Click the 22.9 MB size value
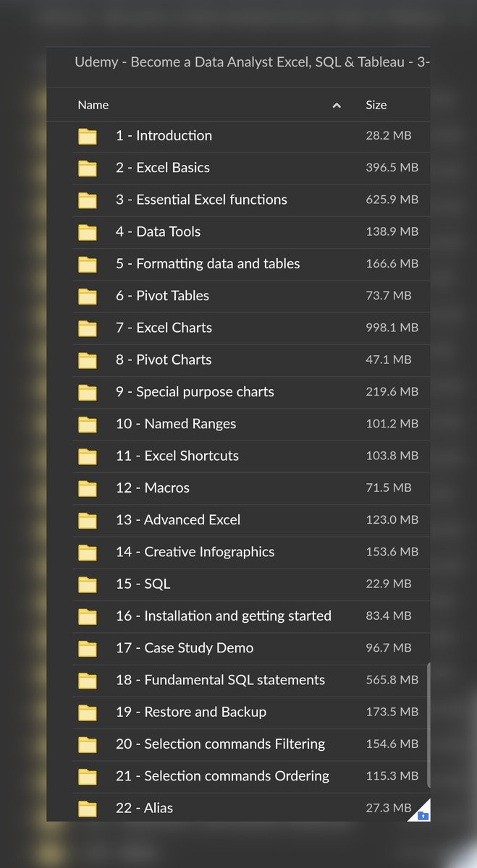The height and width of the screenshot is (868, 477). (x=389, y=584)
